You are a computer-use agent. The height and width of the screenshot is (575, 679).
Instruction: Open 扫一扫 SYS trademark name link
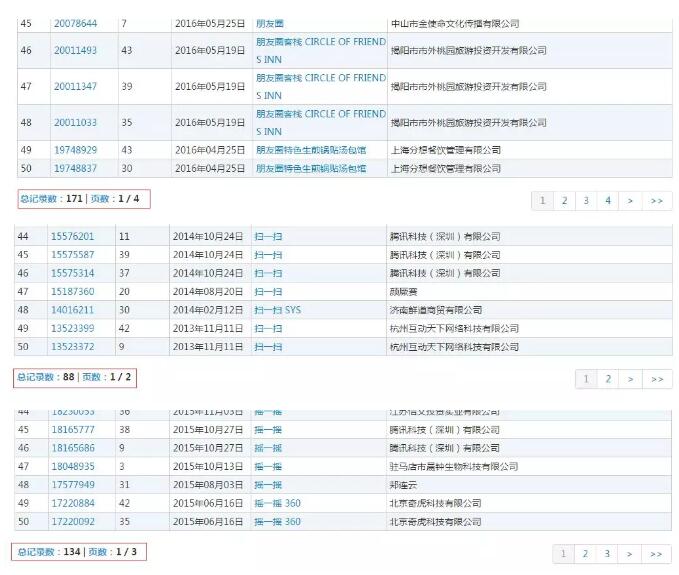[x=278, y=310]
